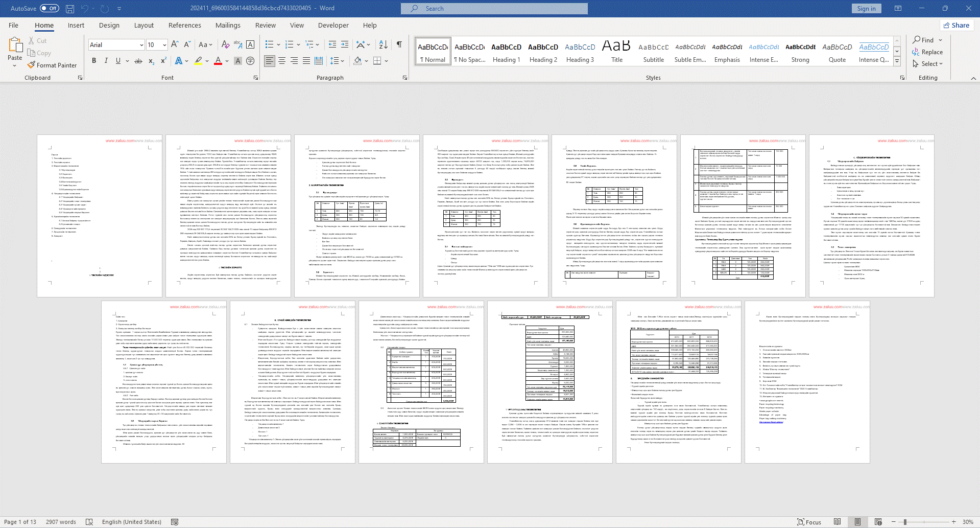This screenshot has width=980, height=528.
Task: Click the Share button
Action: click(x=956, y=26)
